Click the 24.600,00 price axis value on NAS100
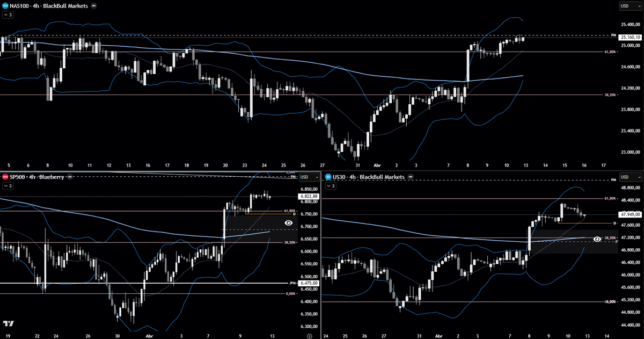Image resolution: width=644 pixels, height=339 pixels. click(630, 67)
